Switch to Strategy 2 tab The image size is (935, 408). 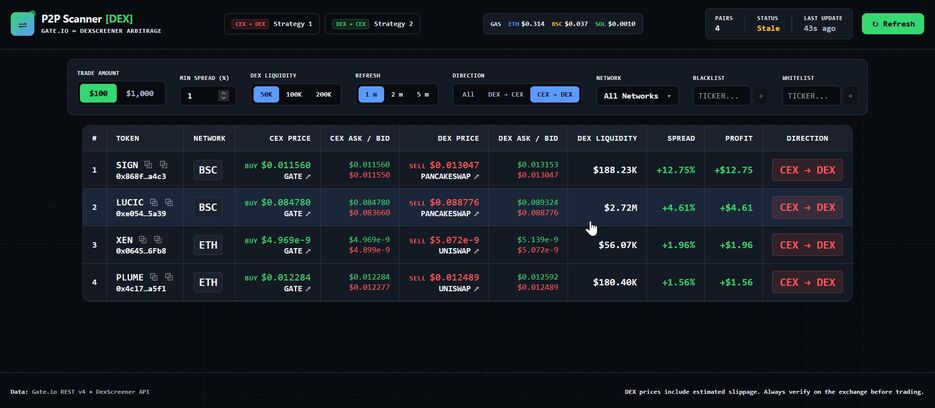pyautogui.click(x=372, y=24)
